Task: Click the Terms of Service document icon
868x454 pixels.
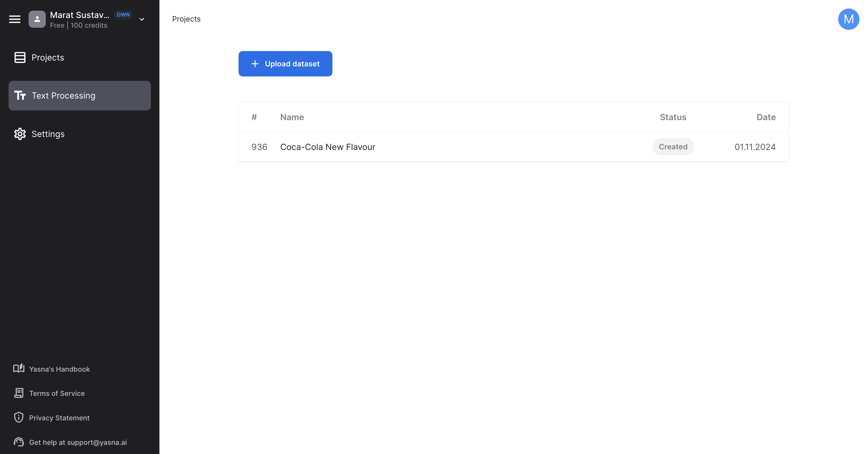Action: pyautogui.click(x=19, y=393)
